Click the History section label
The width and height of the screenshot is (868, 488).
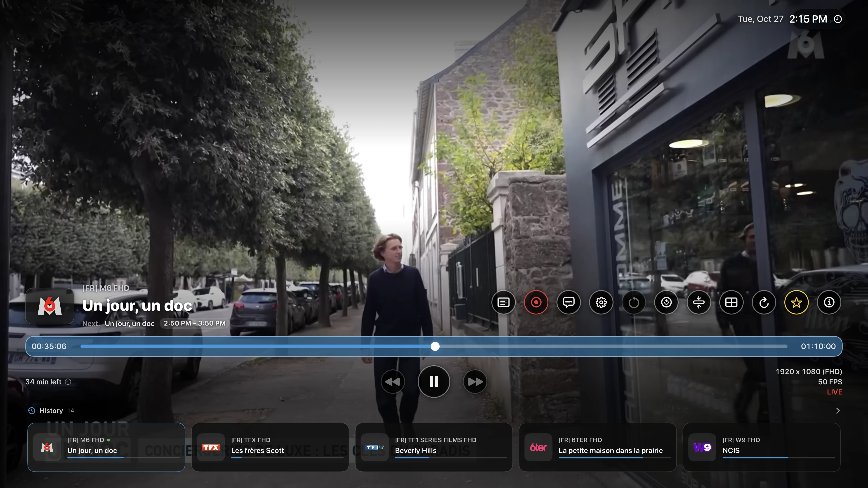point(51,411)
